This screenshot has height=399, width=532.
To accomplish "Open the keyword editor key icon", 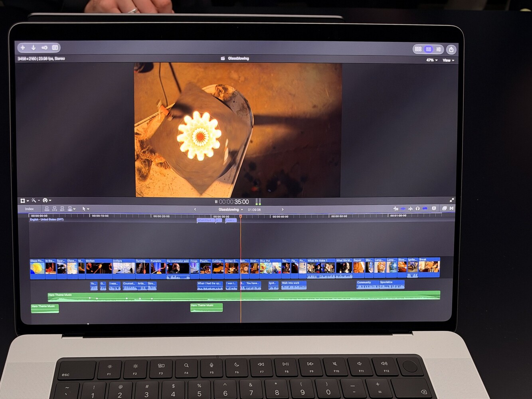I will (x=44, y=47).
